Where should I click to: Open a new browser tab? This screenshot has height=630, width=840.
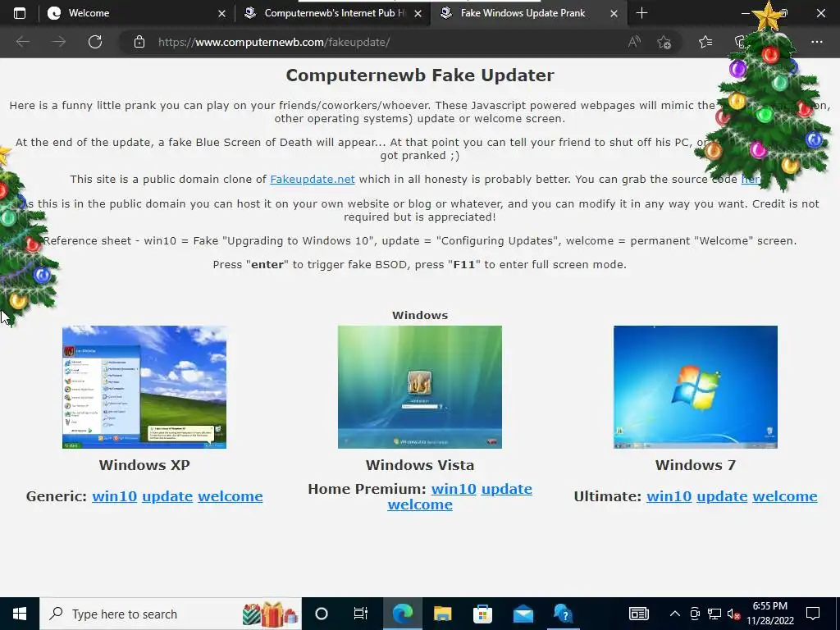click(641, 13)
